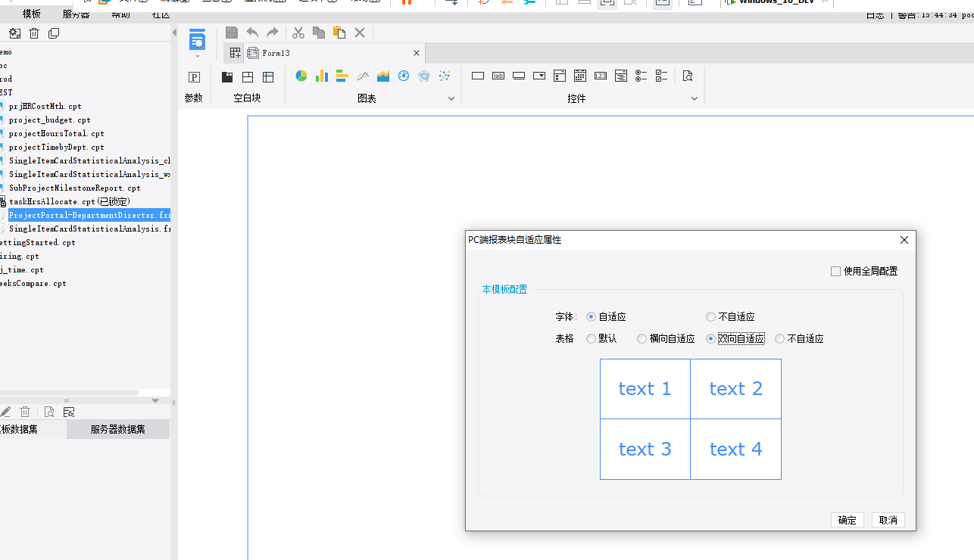Viewport: 974px width, 560px height.
Task: Select the dropdown box widget
Action: (539, 76)
